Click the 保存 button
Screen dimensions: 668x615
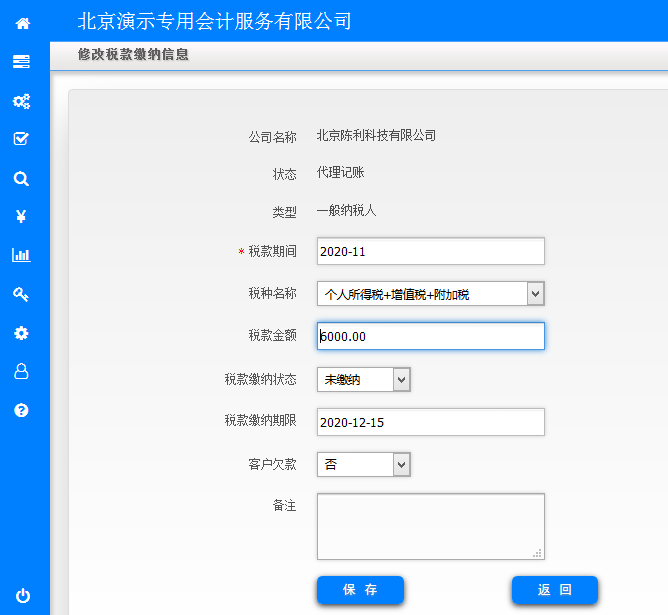click(x=360, y=590)
